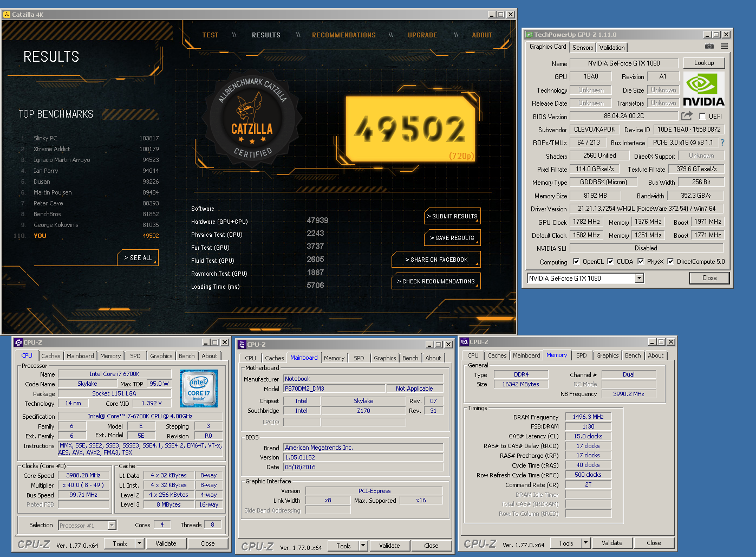Click the Memory Type DDR4 value
The height and width of the screenshot is (557, 756).
pos(521,374)
